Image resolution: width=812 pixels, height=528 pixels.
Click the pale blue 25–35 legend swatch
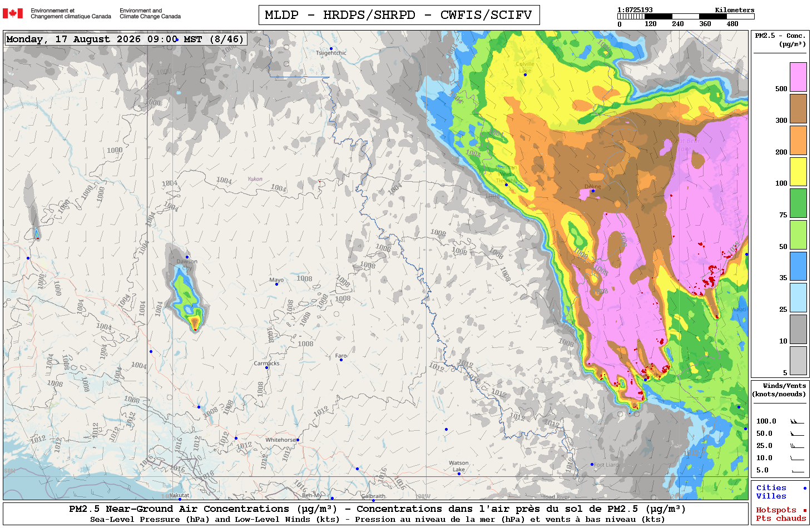tap(798, 297)
